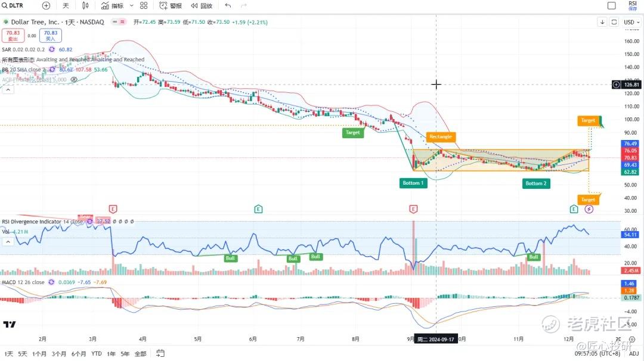
Task: Set range to 全部
Action: [x=141, y=354]
